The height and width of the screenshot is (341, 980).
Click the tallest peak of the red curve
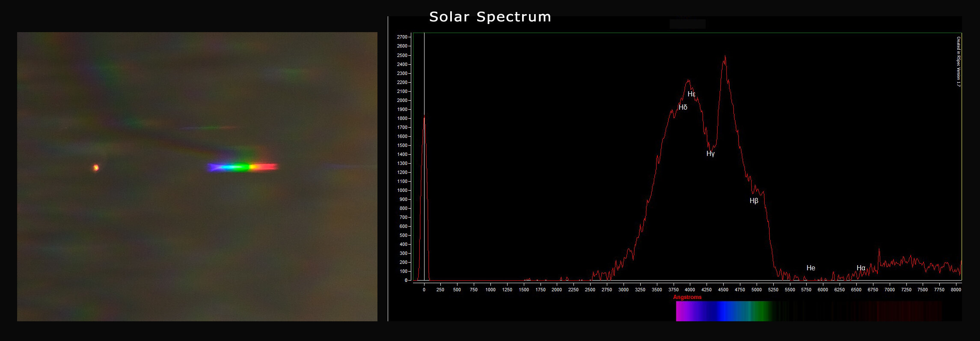pyautogui.click(x=725, y=57)
